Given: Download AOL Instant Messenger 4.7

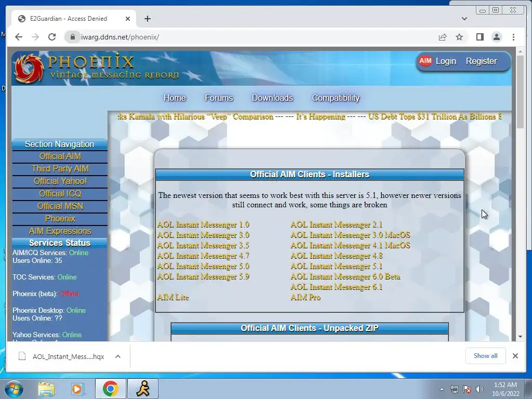Looking at the screenshot, I should click(203, 256).
